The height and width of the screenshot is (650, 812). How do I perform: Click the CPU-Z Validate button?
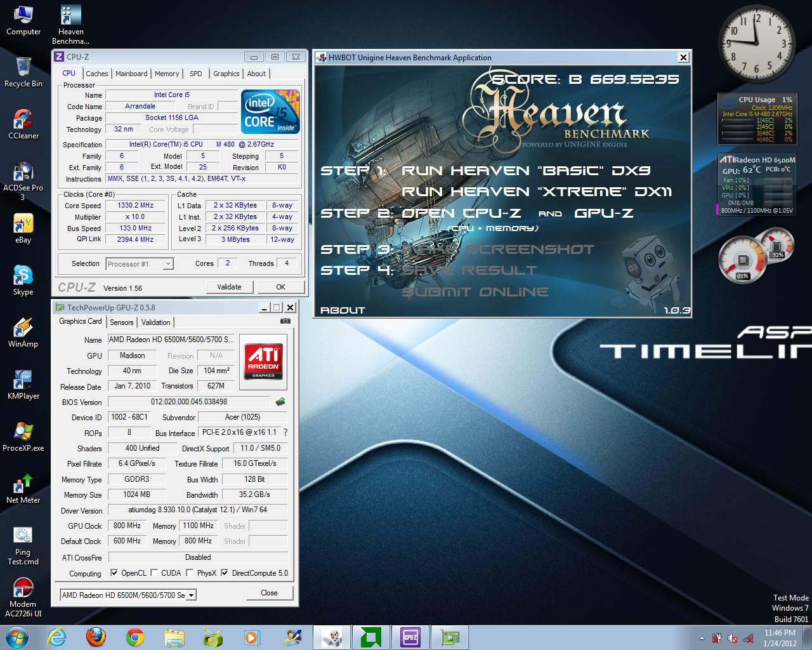[x=229, y=287]
